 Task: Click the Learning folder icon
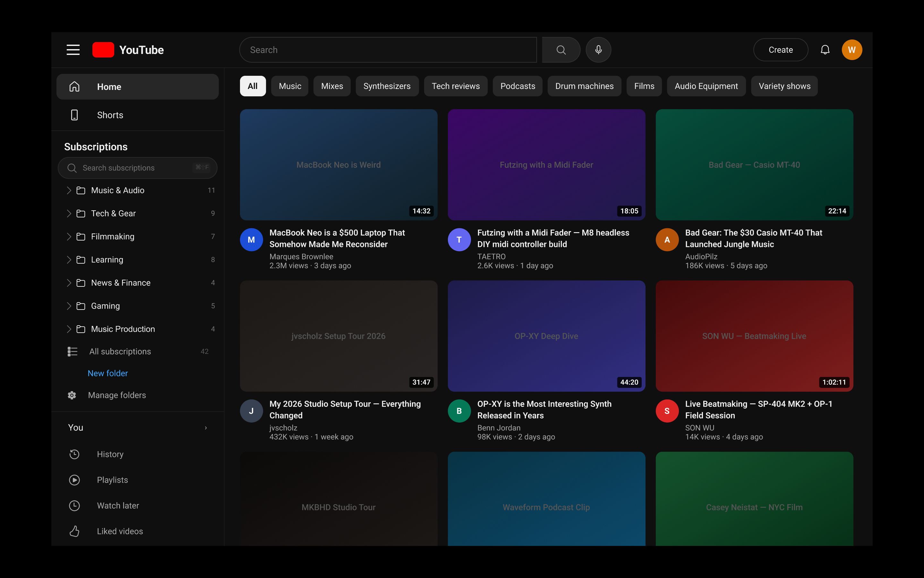[x=81, y=259]
